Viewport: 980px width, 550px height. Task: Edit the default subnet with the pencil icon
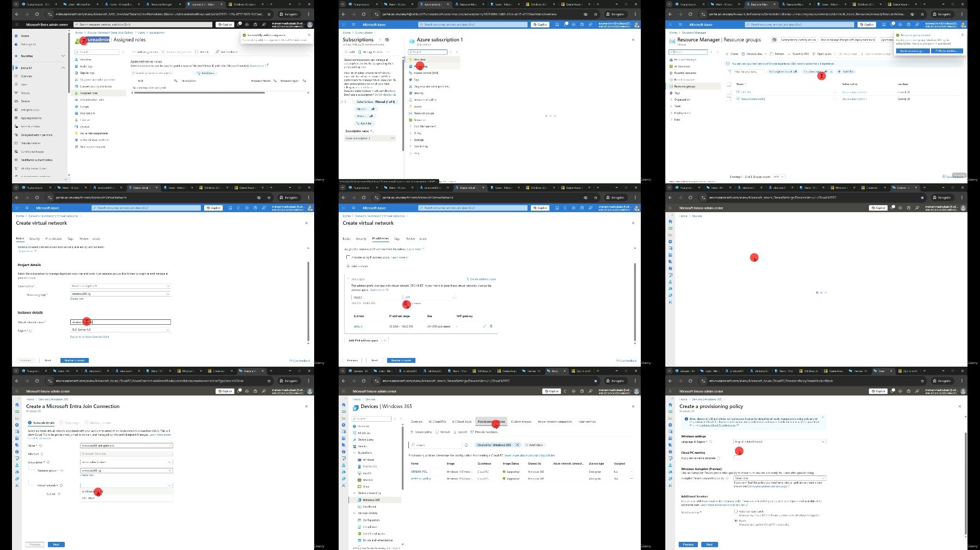(x=484, y=326)
